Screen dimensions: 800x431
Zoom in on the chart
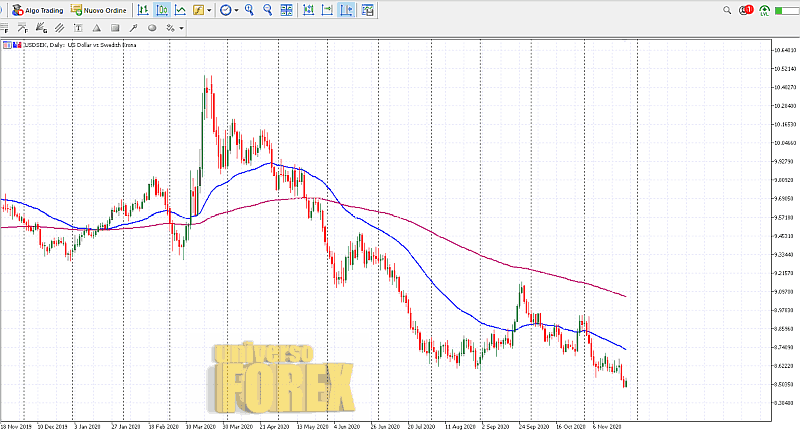point(249,10)
